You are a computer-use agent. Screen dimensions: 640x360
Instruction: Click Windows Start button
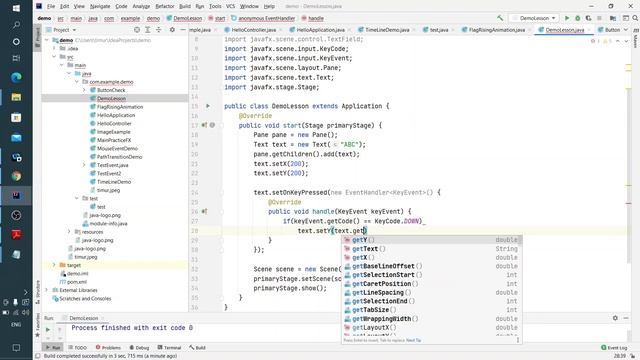pyautogui.click(x=16, y=8)
